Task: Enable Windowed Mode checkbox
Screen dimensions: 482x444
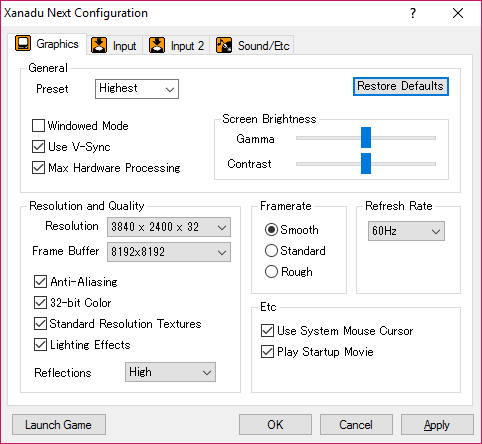Action: click(38, 126)
